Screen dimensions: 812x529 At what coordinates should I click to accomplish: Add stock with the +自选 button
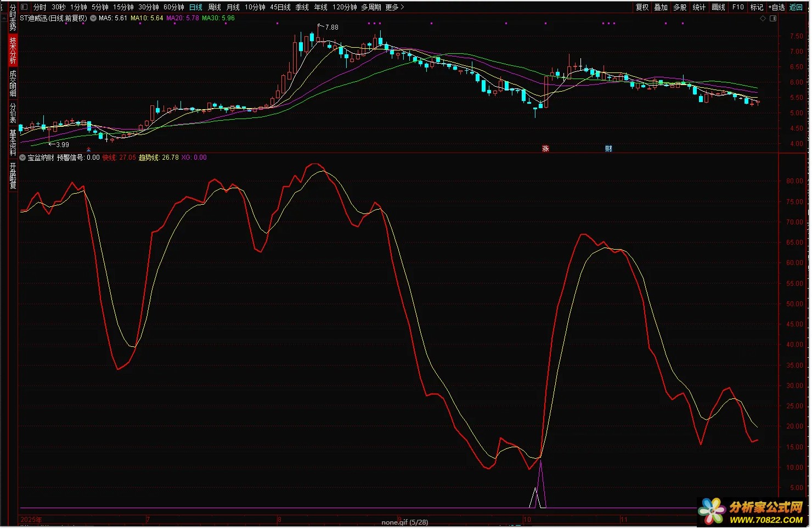pos(776,7)
